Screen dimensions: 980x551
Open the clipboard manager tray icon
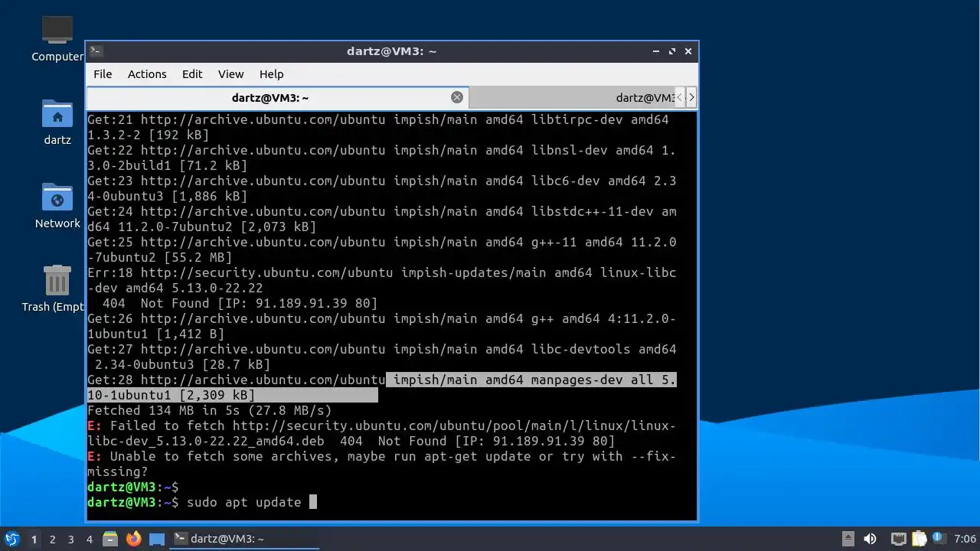pyautogui.click(x=919, y=539)
